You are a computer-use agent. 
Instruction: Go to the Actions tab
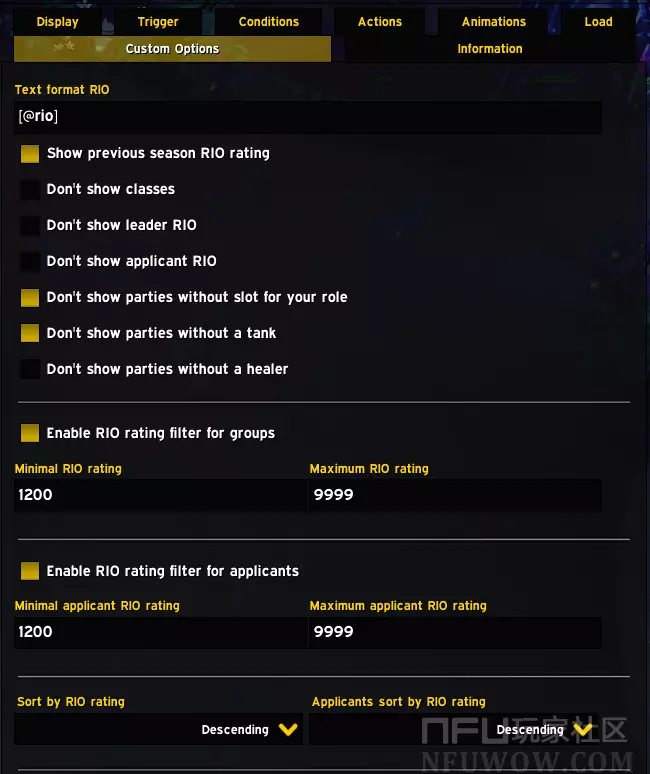[x=379, y=22]
